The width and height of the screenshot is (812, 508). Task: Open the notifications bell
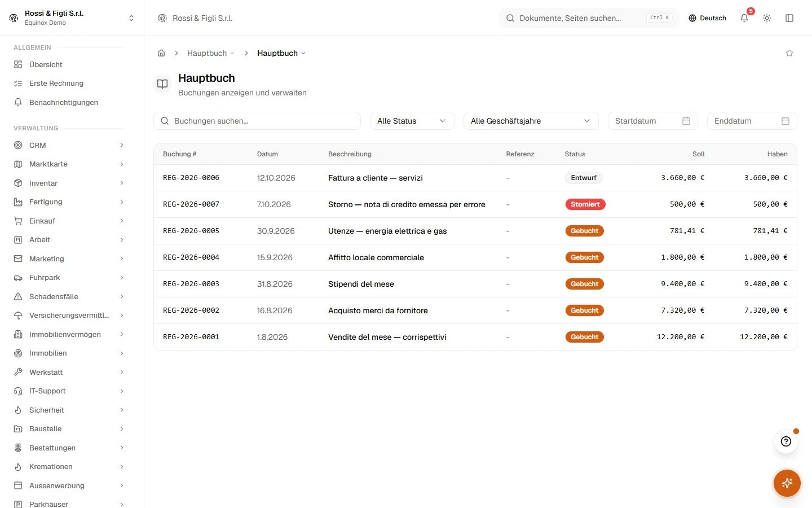[x=744, y=18]
